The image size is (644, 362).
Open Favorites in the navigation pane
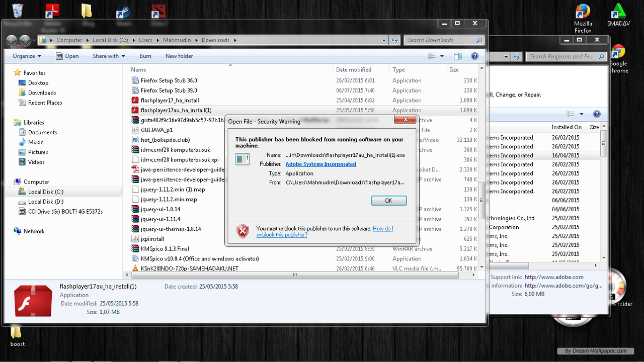tap(34, 73)
